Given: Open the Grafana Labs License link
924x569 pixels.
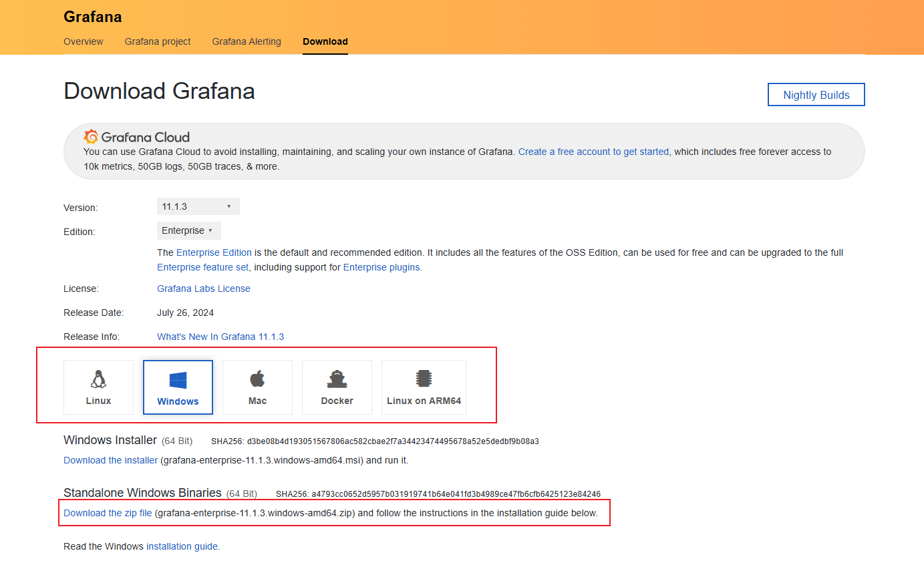Looking at the screenshot, I should (x=204, y=289).
